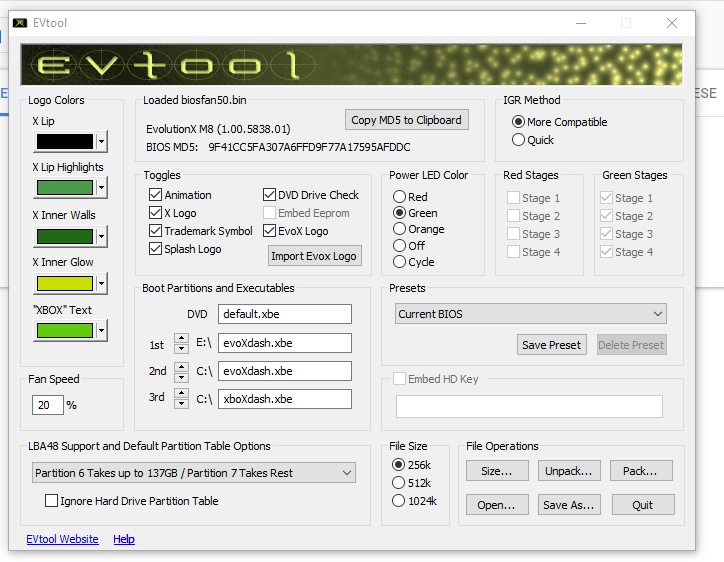Click the Size... button
The image size is (724, 562).
pyautogui.click(x=497, y=471)
